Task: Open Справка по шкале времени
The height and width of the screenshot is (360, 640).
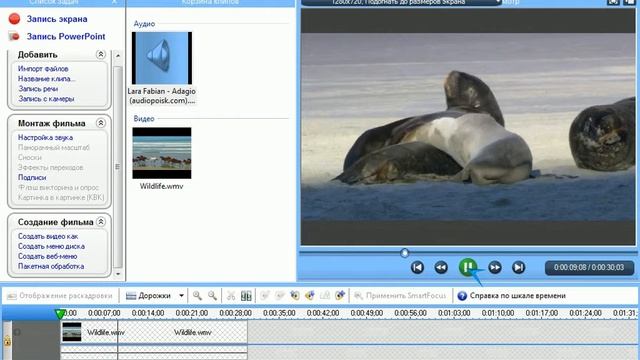Action: point(517,296)
